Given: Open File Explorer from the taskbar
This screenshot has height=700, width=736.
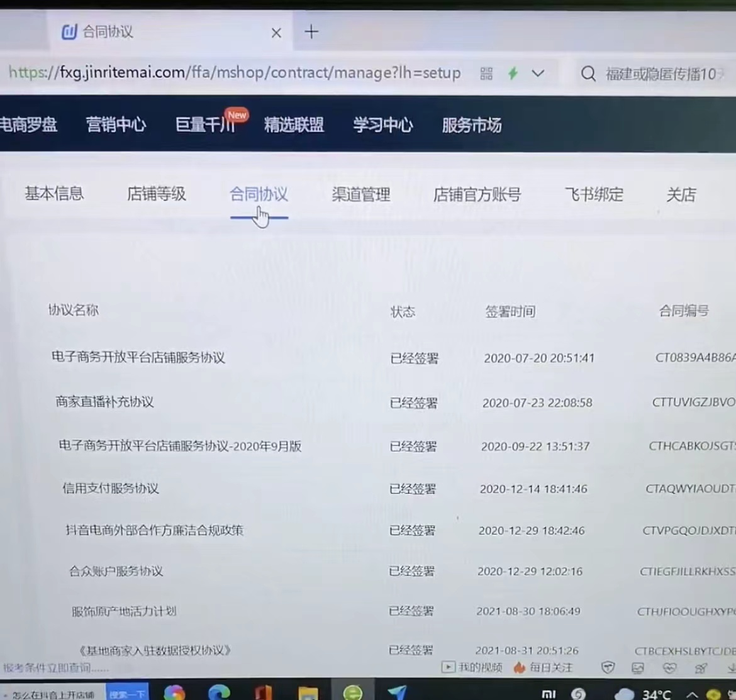Looking at the screenshot, I should pos(308,692).
